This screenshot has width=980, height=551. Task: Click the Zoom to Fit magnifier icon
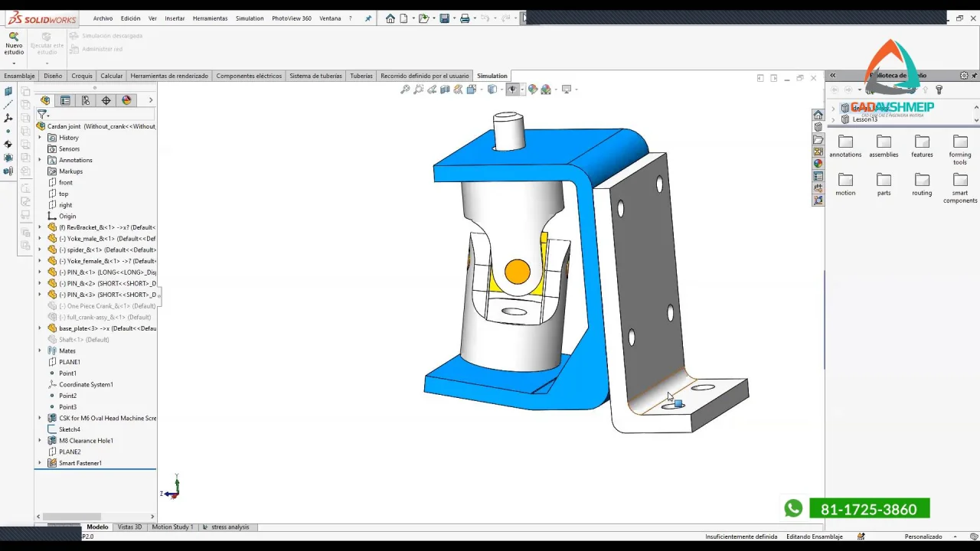click(x=405, y=90)
